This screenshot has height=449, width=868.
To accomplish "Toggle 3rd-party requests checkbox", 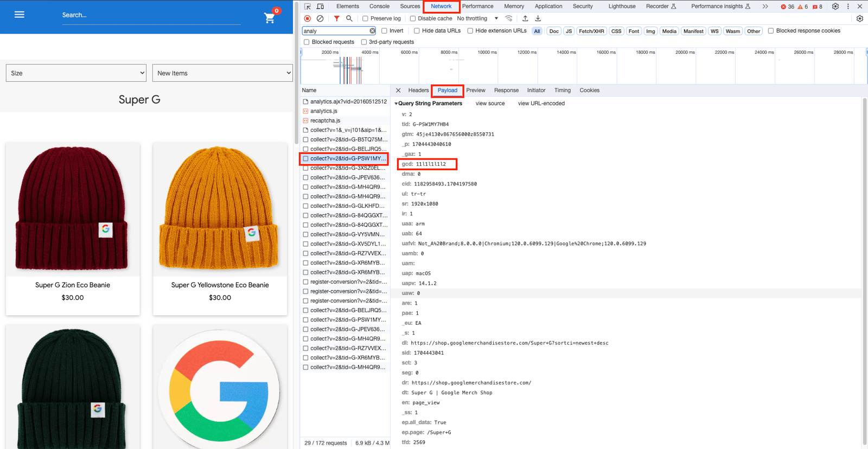I will (364, 42).
